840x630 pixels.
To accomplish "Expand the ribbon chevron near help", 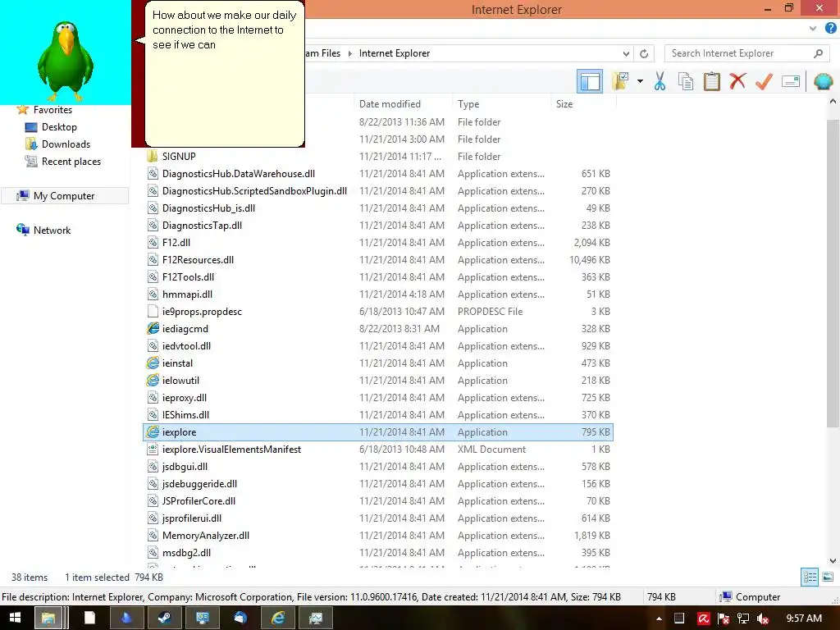I will (x=813, y=29).
